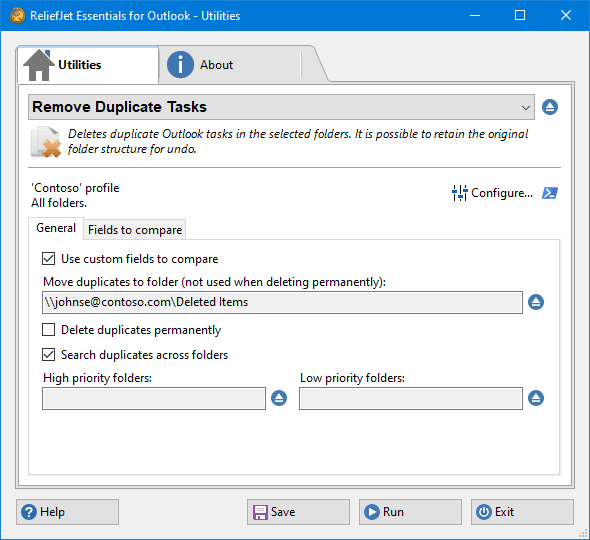590x540 pixels.
Task: Uncheck Use custom fields to compare
Action: click(49, 259)
